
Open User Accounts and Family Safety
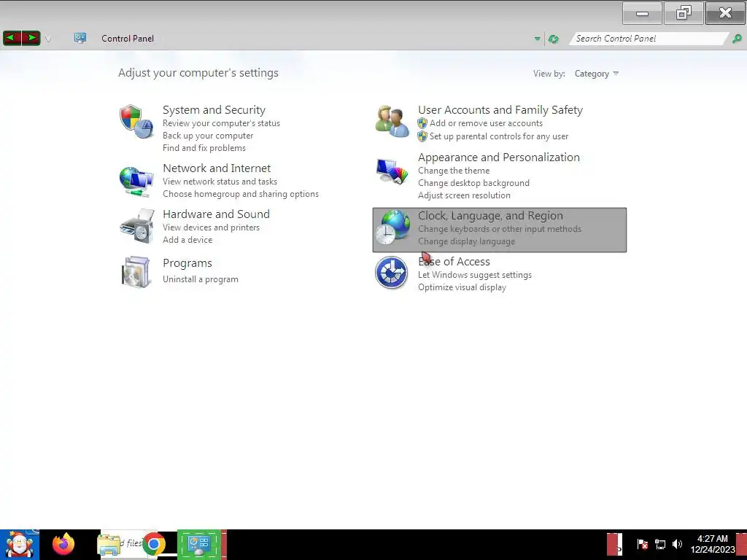point(500,110)
